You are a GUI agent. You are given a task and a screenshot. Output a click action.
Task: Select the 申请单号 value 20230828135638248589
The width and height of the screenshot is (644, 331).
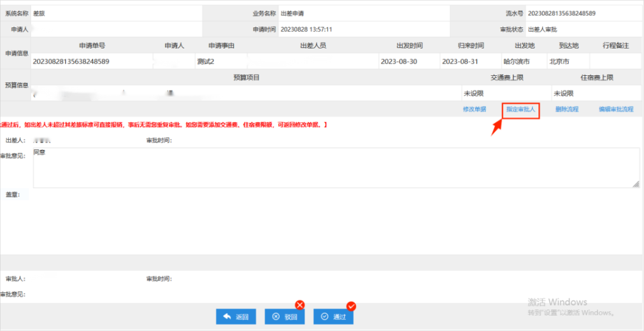(x=71, y=62)
